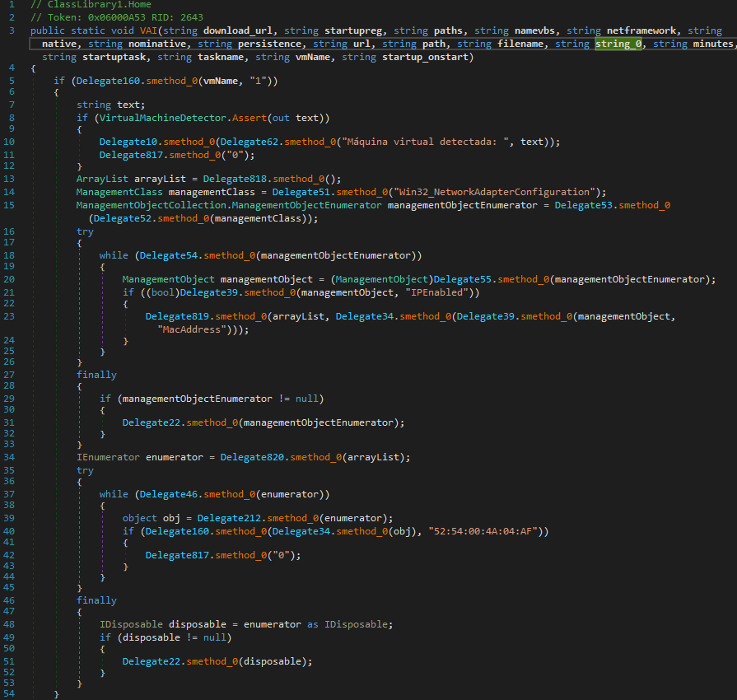Click line number 54 in the gutter
Screen dimensions: 737x700
(x=9, y=694)
